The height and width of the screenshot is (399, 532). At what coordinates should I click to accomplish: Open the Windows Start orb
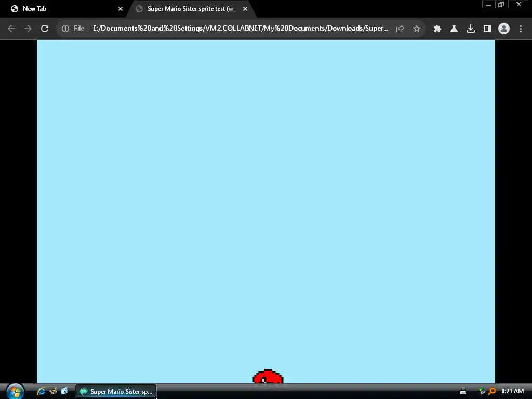[x=15, y=392]
